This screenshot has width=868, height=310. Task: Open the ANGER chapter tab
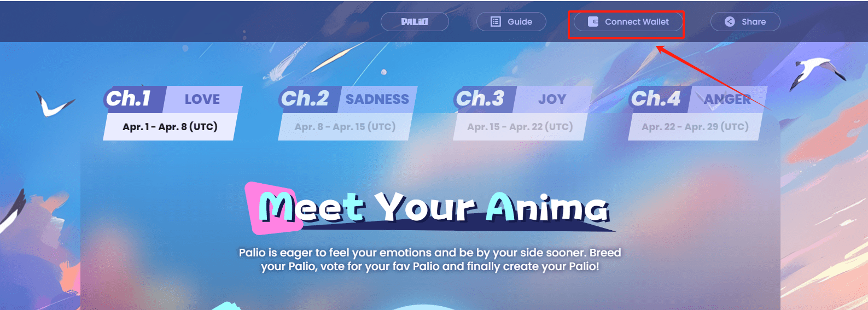pyautogui.click(x=727, y=100)
